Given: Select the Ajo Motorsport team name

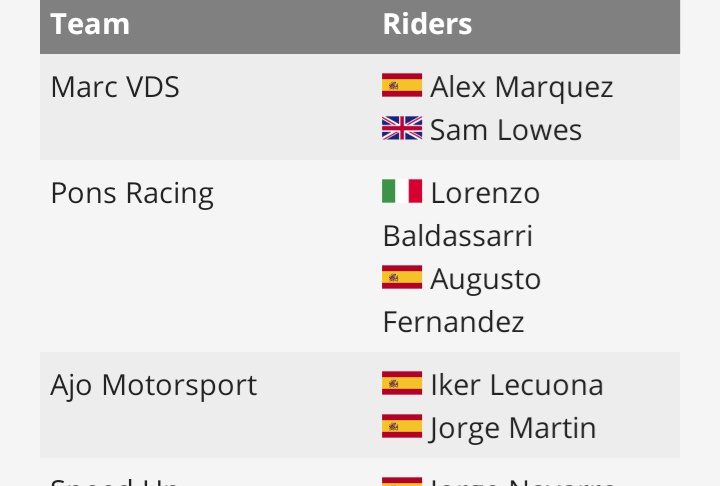Looking at the screenshot, I should [x=153, y=385].
